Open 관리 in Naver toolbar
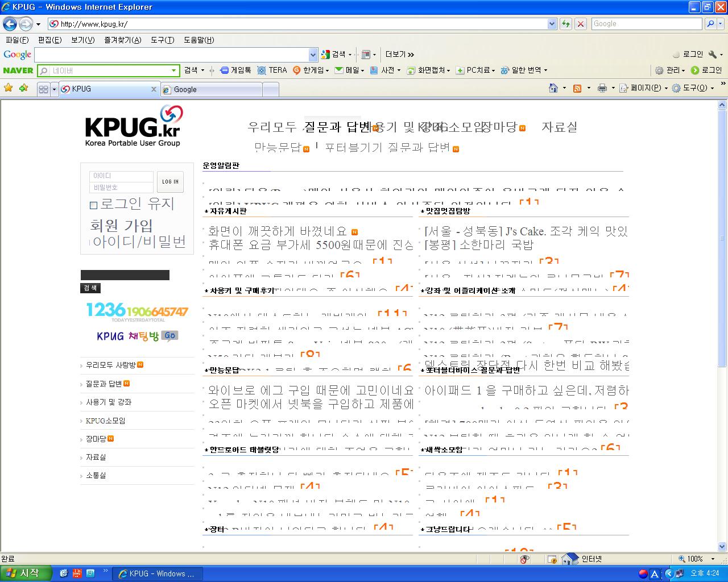The image size is (728, 582). [x=669, y=70]
